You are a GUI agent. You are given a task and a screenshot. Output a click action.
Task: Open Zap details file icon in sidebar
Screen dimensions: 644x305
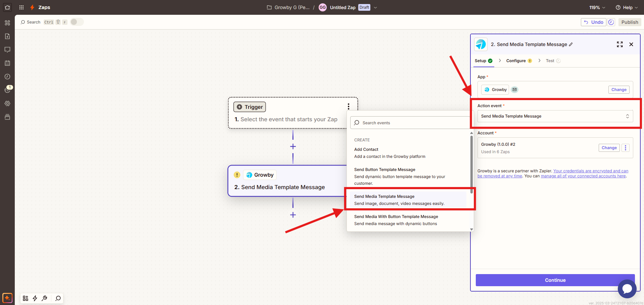click(x=7, y=36)
